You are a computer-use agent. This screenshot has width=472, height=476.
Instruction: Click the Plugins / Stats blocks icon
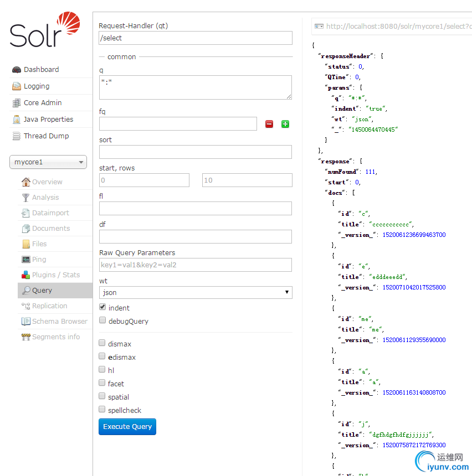[25, 275]
